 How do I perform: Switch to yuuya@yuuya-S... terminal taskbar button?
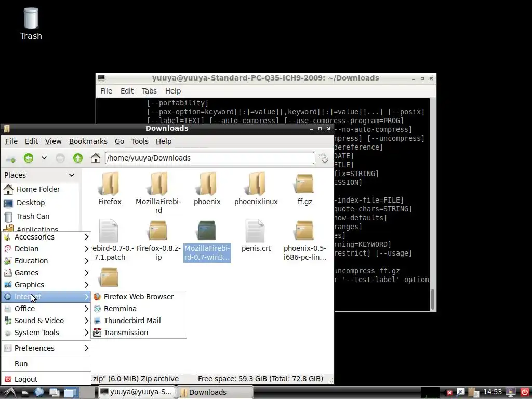click(137, 392)
